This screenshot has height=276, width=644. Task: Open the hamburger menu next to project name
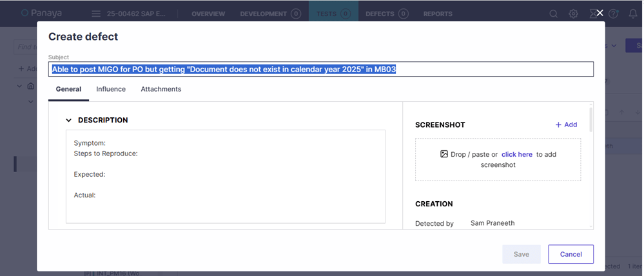(x=96, y=14)
